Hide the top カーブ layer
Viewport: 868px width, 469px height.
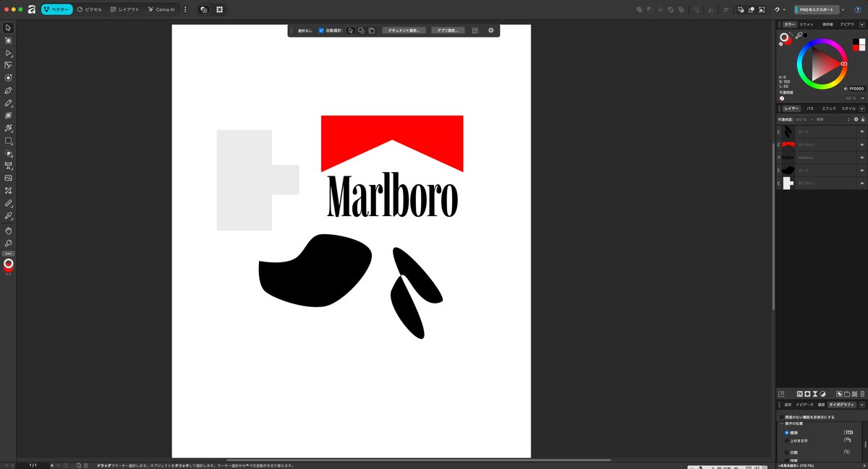[862, 132]
